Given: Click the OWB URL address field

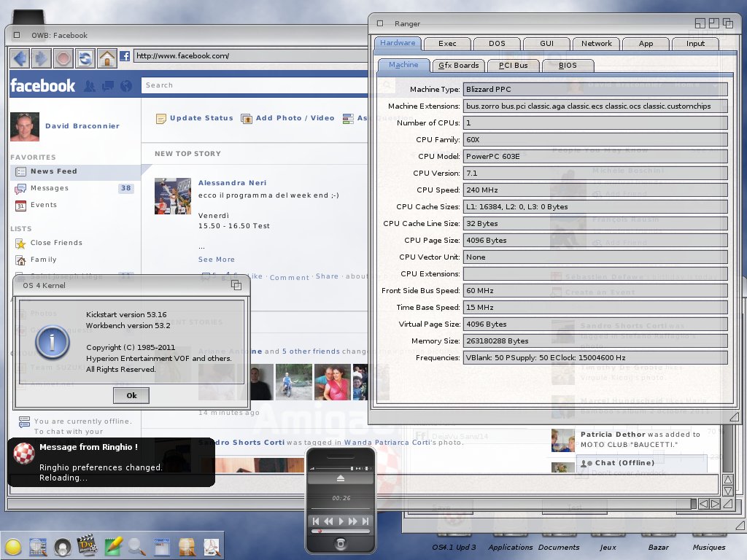Looking at the screenshot, I should pos(251,55).
